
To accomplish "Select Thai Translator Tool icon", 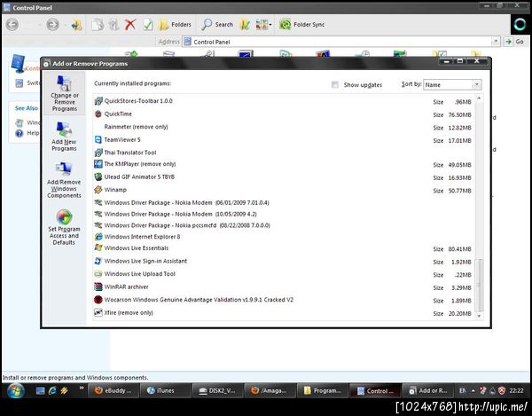I will (x=98, y=153).
